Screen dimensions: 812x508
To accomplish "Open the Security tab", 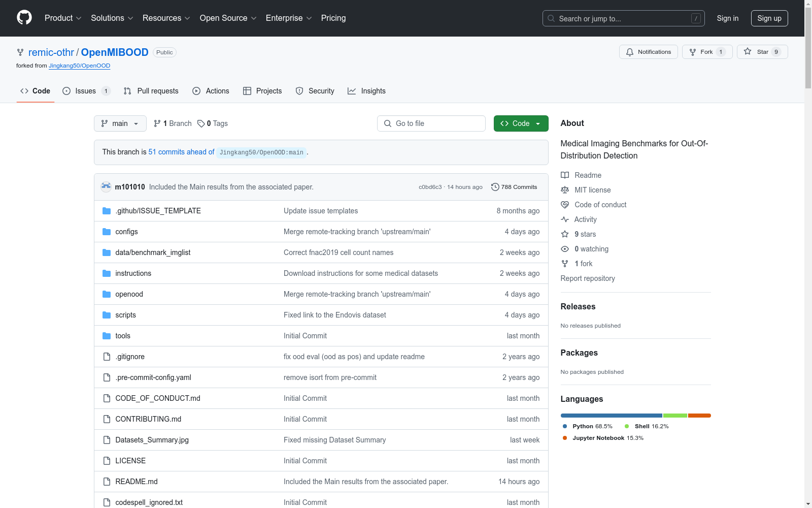I will 315,91.
